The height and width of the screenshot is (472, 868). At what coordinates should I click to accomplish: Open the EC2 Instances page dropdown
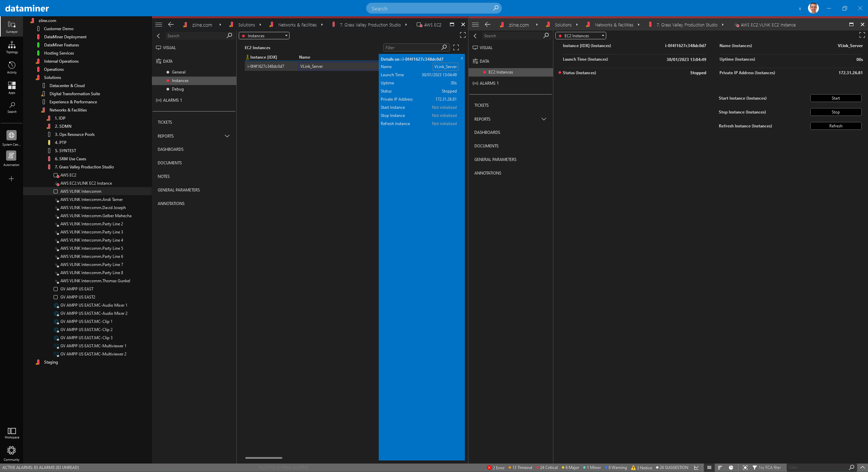pos(581,36)
